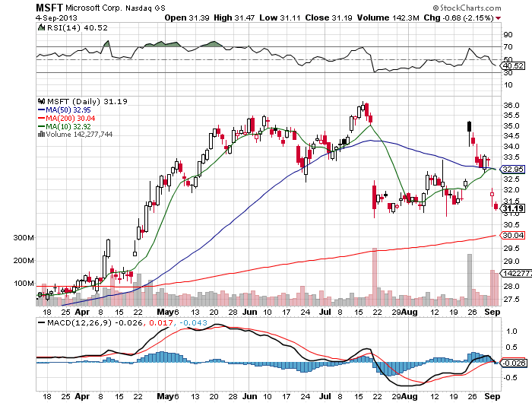Click the 31.19 last price tag
532x403 pixels.
513,208
